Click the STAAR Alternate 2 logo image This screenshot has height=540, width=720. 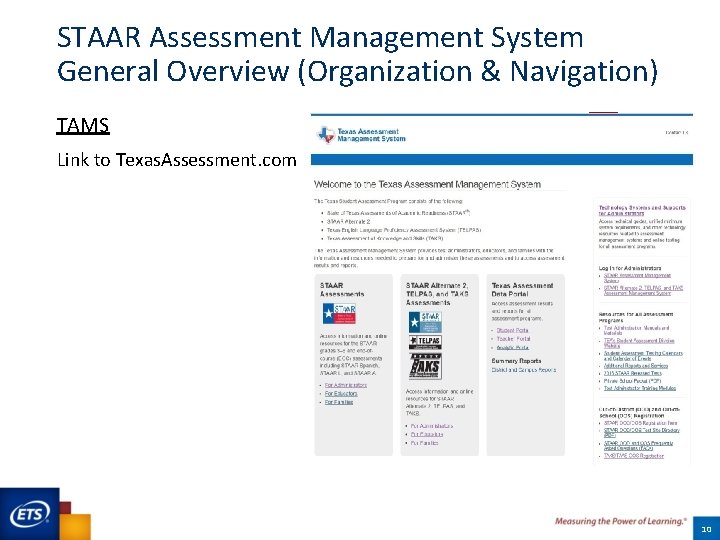pos(425,322)
